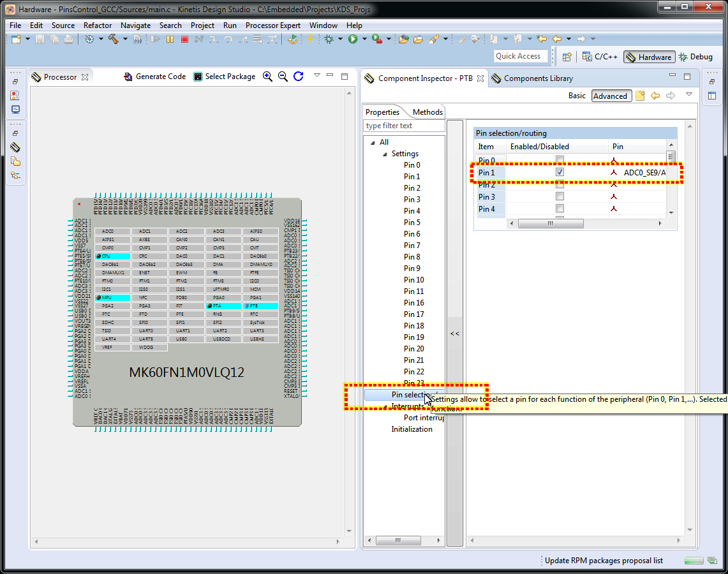Click the Generate Code icon
This screenshot has width=728, height=574.
click(x=129, y=77)
